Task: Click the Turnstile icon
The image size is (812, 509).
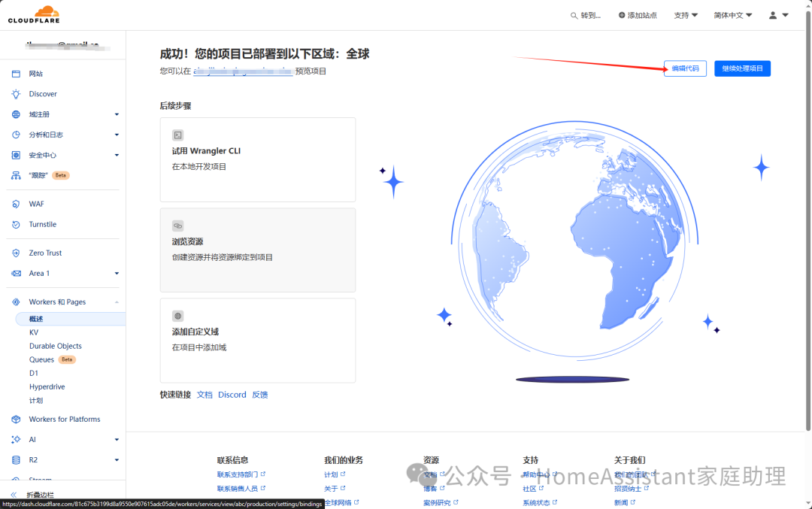Action: point(16,224)
